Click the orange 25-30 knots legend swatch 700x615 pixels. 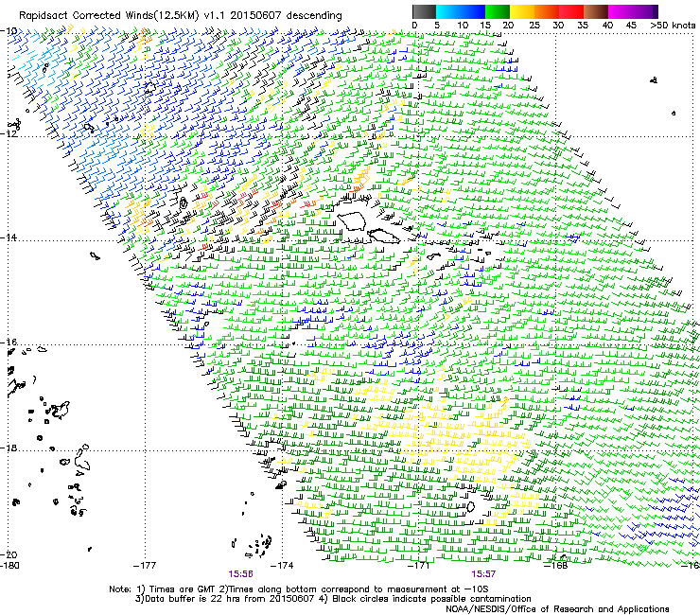[x=547, y=11]
